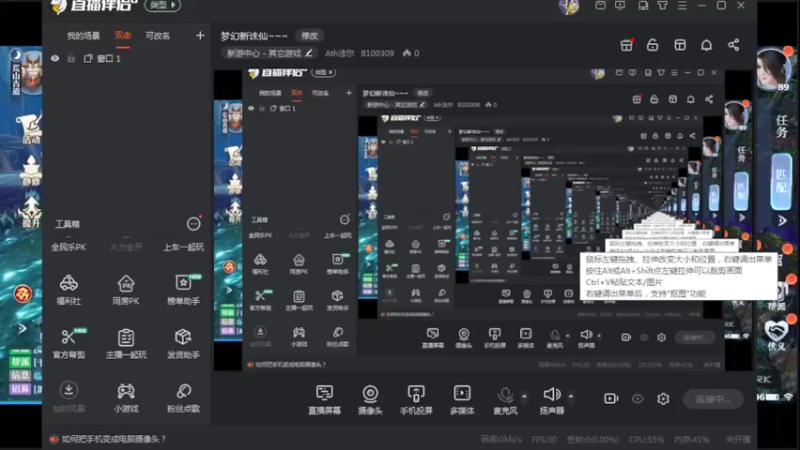
Task: Expand the arrow next to 麦克风
Action: point(524,396)
